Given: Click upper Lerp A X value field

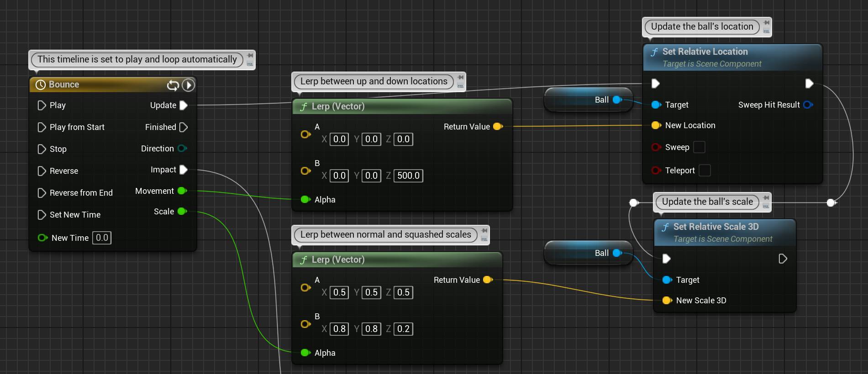Looking at the screenshot, I should (339, 139).
